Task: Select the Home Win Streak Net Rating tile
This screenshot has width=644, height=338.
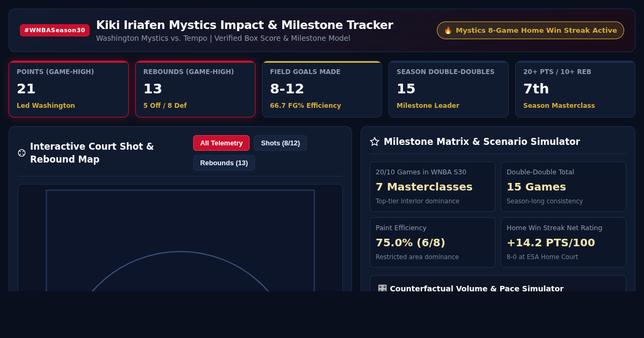Action: [x=563, y=243]
